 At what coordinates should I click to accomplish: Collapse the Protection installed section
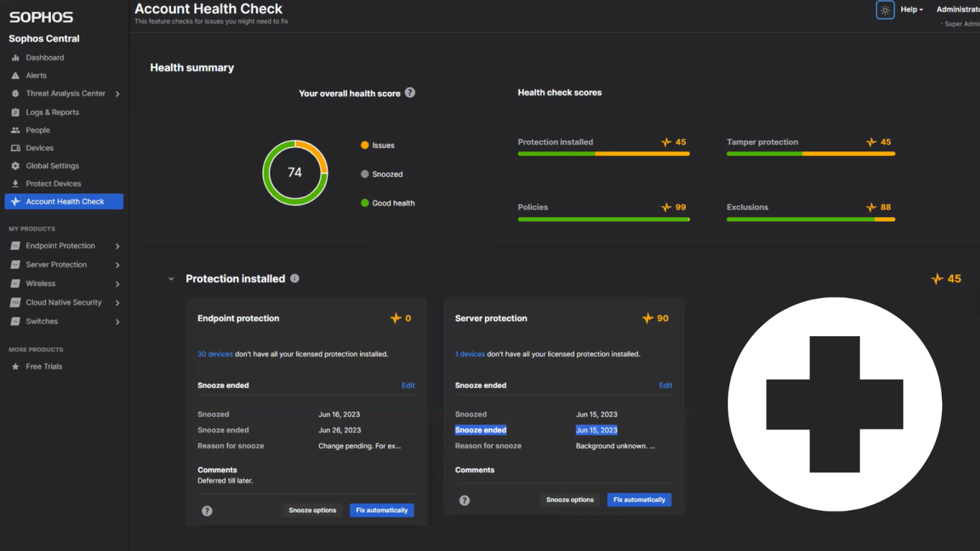171,279
